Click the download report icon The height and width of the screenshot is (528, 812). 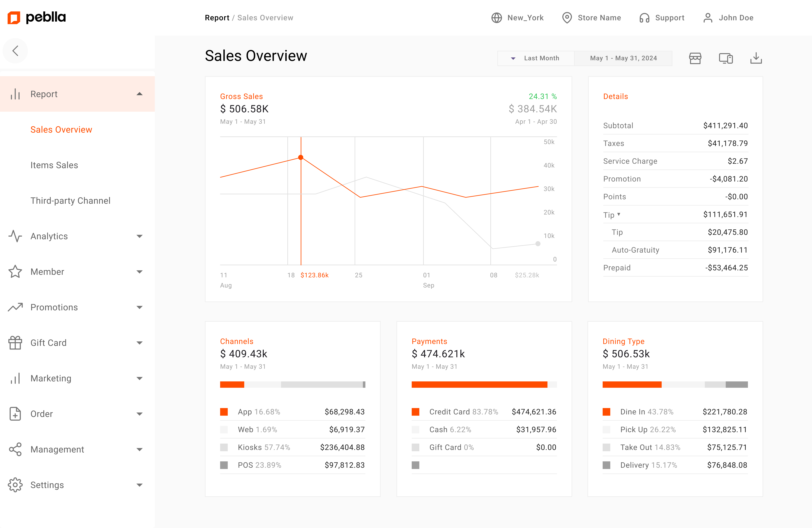coord(756,58)
